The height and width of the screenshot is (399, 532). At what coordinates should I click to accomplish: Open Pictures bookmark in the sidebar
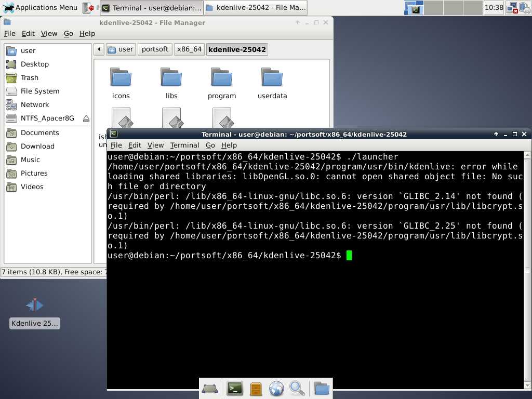tap(48, 174)
